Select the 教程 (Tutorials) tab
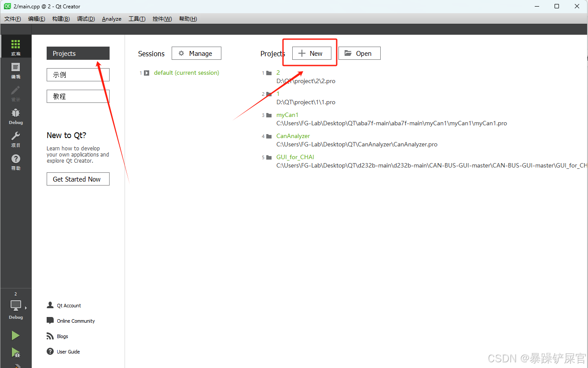The image size is (588, 368). pos(78,96)
